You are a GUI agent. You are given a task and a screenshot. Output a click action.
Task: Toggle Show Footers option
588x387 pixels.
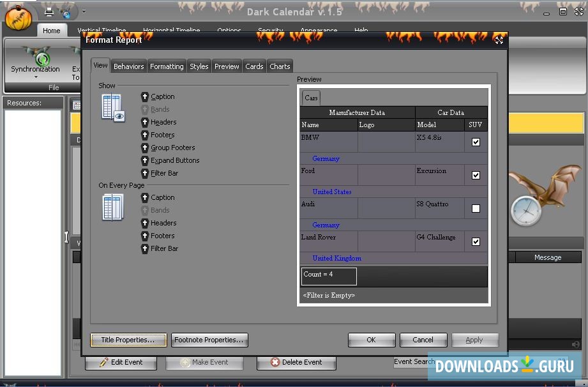tap(158, 135)
